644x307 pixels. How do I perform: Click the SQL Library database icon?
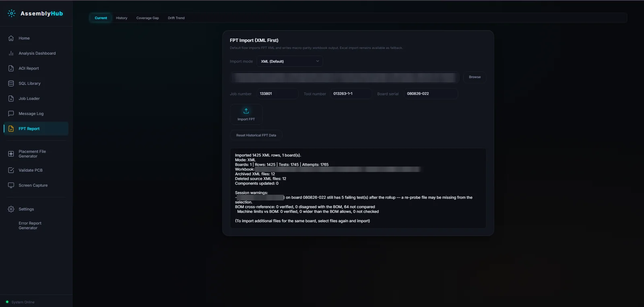[11, 83]
